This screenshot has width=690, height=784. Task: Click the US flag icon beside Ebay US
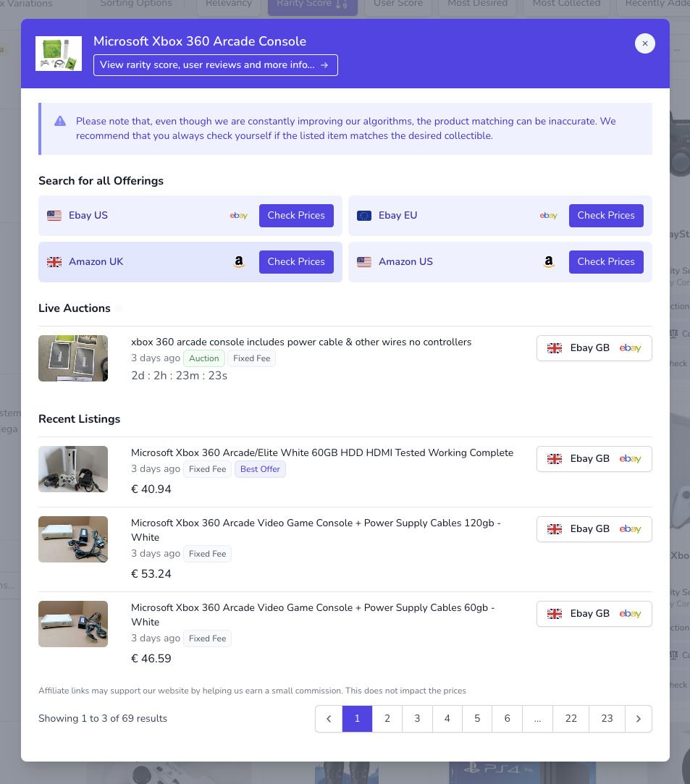(x=54, y=216)
